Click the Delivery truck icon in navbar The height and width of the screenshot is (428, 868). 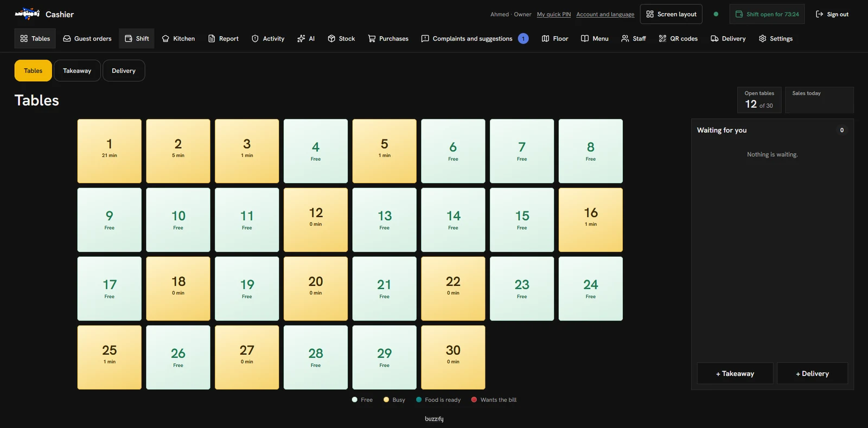click(714, 39)
